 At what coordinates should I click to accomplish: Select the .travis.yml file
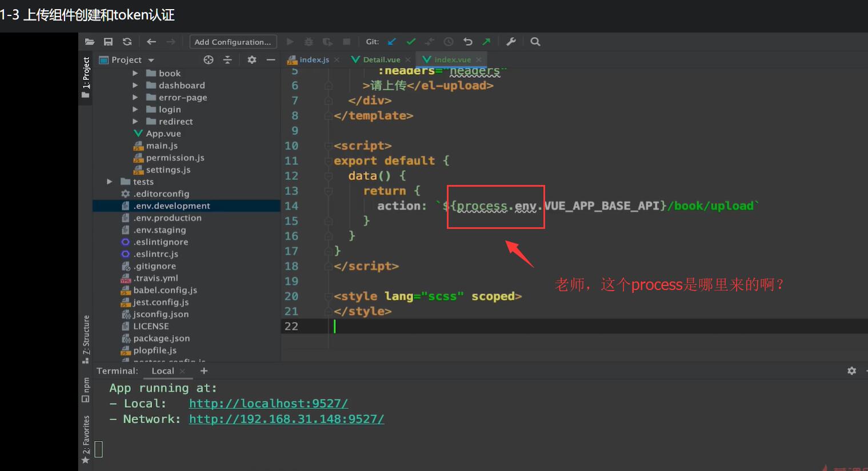[x=155, y=278]
